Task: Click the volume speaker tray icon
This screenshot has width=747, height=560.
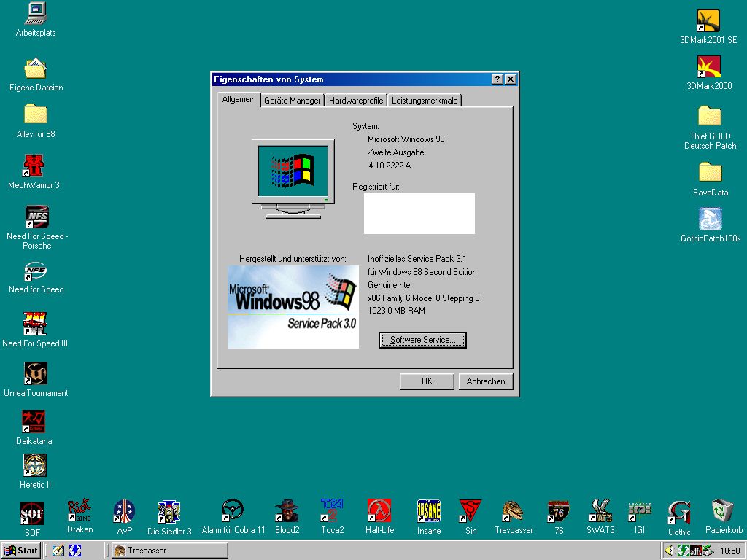Action: click(670, 551)
